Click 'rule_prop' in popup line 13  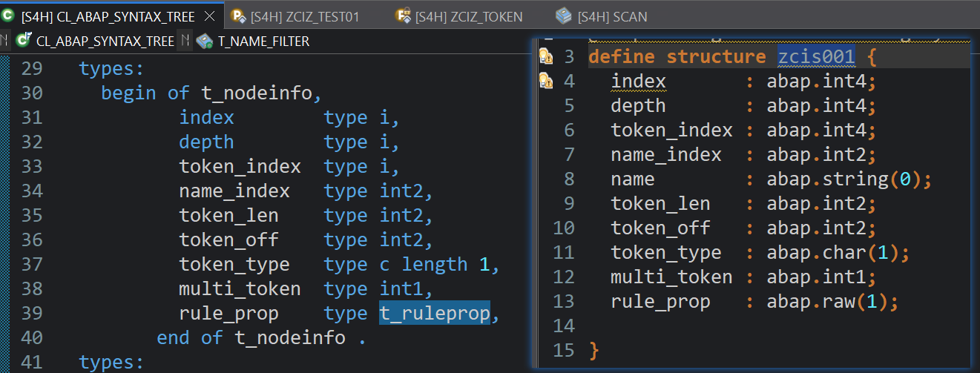click(x=660, y=301)
